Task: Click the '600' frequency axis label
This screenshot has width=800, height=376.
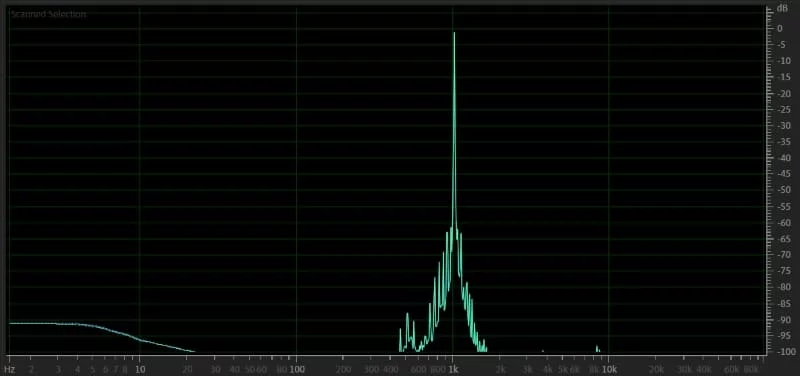Action: click(418, 369)
